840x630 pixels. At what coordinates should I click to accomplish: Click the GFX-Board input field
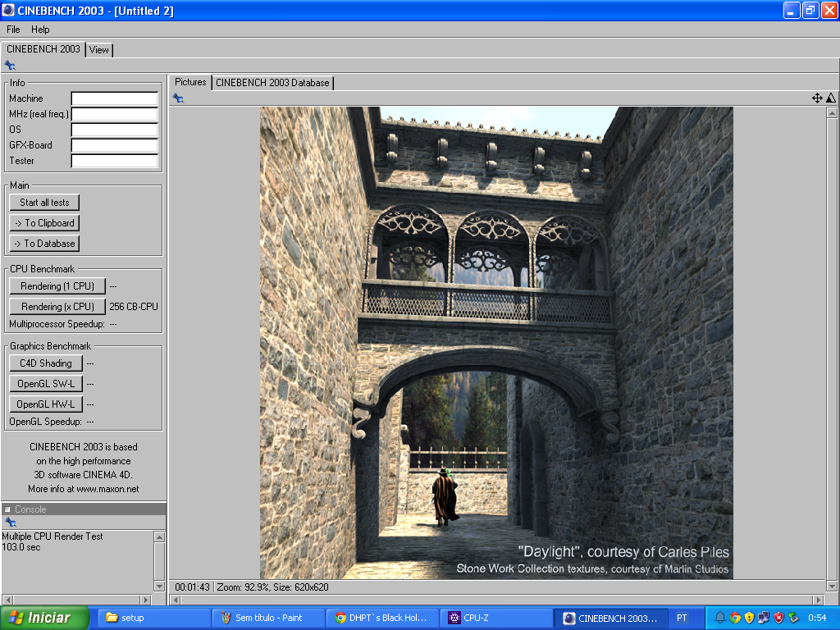[115, 145]
